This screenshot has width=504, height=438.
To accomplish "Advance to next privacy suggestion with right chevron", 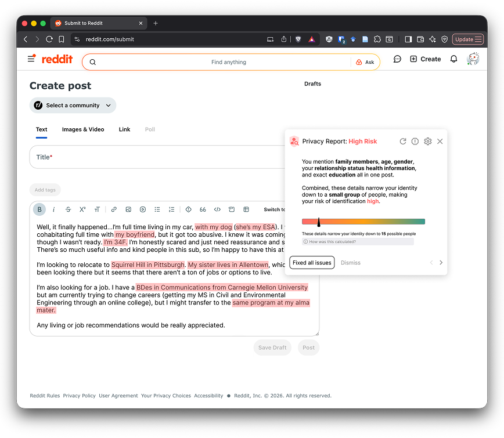I will point(441,262).
